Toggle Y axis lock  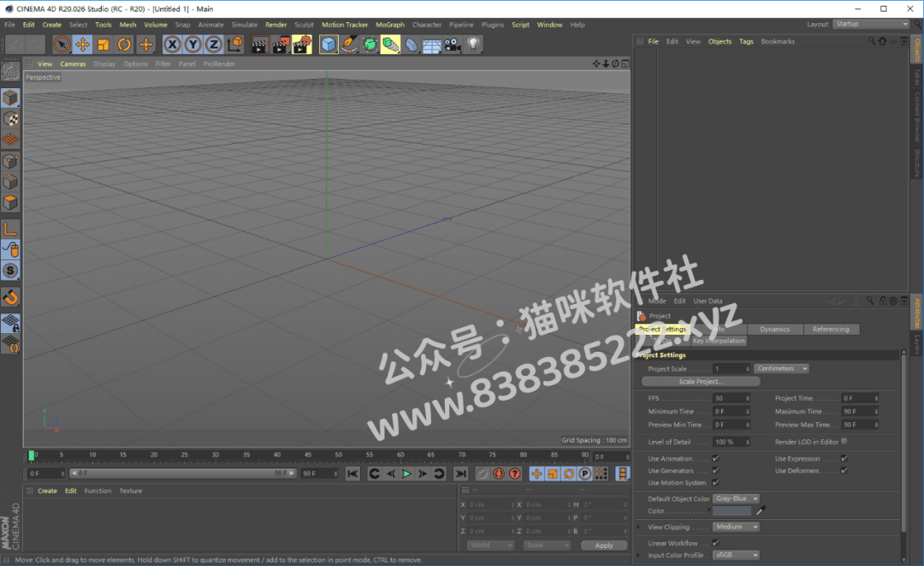(192, 45)
